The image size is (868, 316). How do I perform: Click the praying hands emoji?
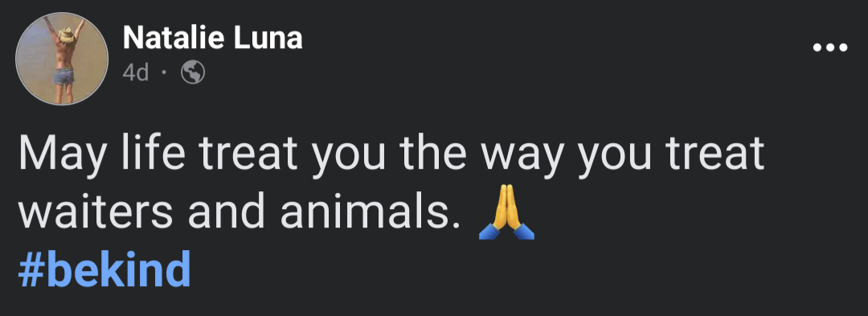506,212
